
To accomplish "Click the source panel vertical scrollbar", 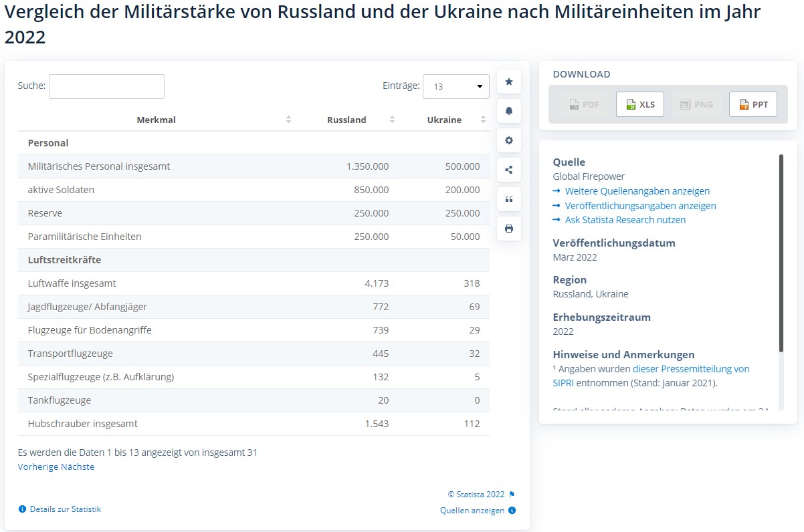I will coord(781,253).
